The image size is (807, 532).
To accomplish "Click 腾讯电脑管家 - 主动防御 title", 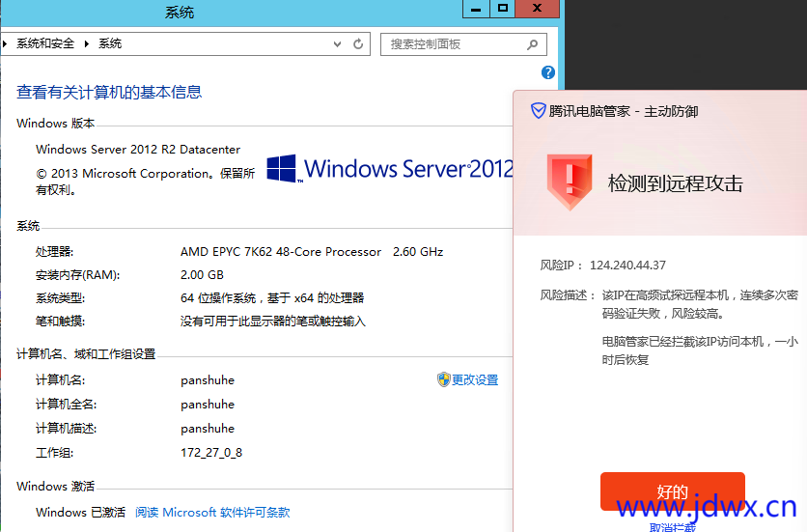I will point(624,111).
